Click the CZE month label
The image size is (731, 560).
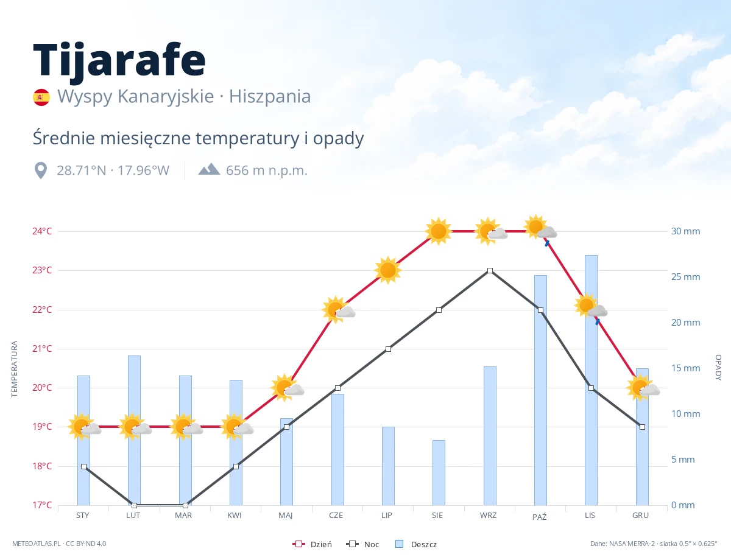(336, 516)
